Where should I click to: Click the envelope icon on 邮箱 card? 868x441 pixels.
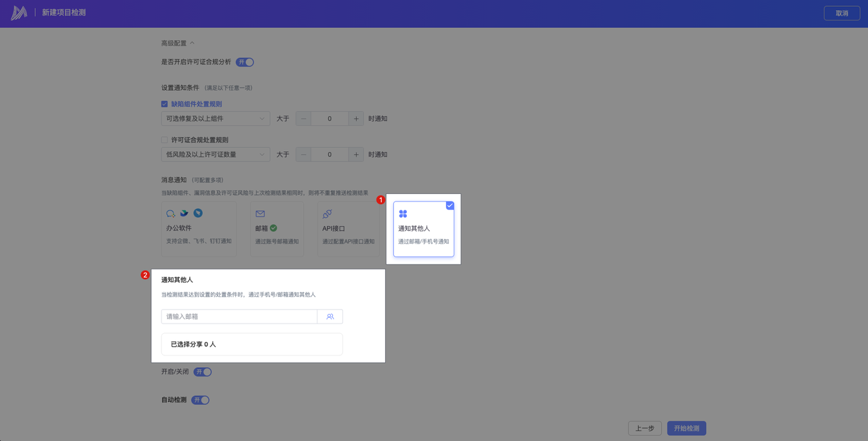[x=260, y=214]
